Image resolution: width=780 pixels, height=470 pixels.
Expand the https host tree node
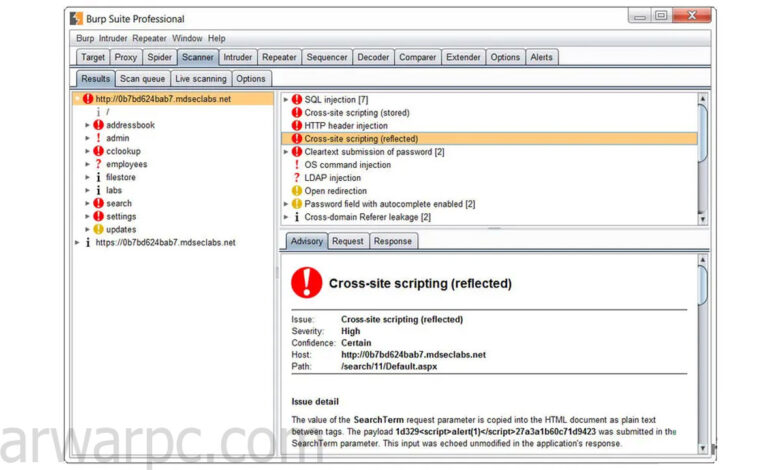77,243
